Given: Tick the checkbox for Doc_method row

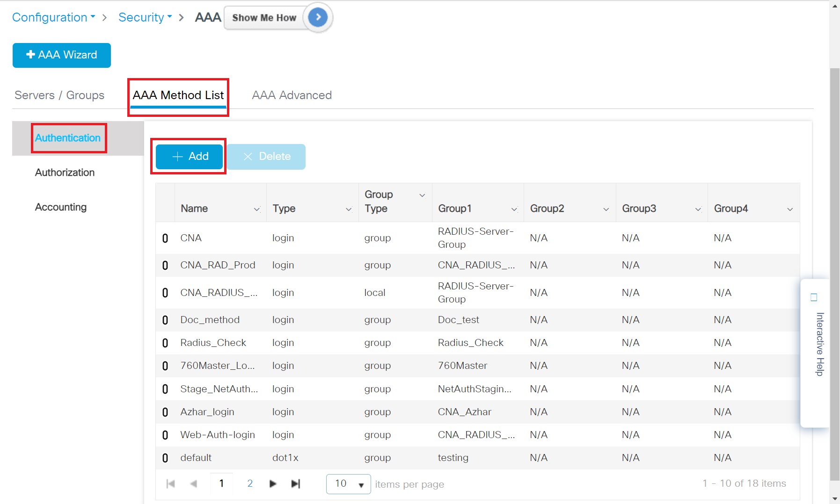Looking at the screenshot, I should click(165, 320).
